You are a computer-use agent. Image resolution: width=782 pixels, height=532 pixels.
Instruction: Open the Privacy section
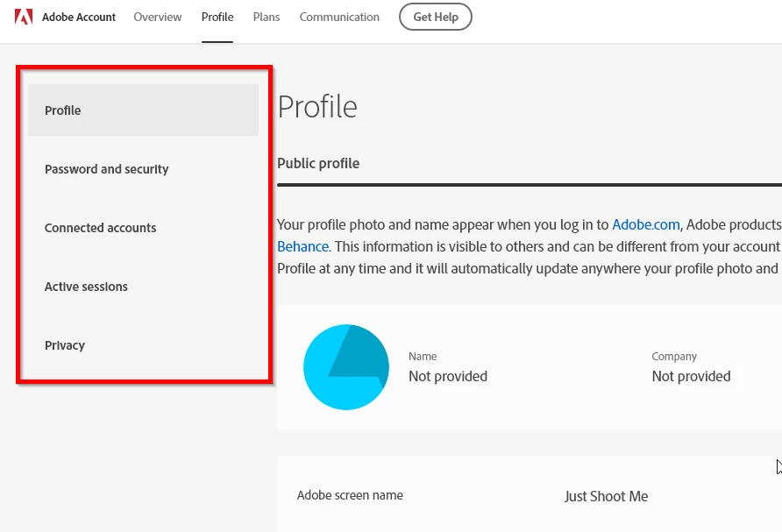point(65,345)
